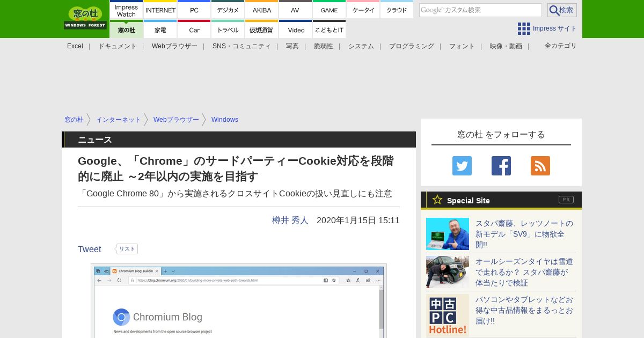Open the ケータイ Watch tab
The height and width of the screenshot is (338, 644).
363,10
